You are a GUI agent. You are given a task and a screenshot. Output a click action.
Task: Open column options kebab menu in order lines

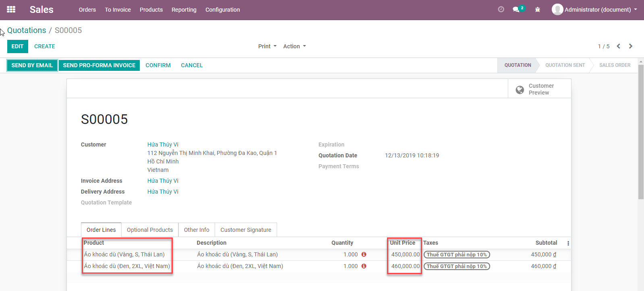(568, 243)
